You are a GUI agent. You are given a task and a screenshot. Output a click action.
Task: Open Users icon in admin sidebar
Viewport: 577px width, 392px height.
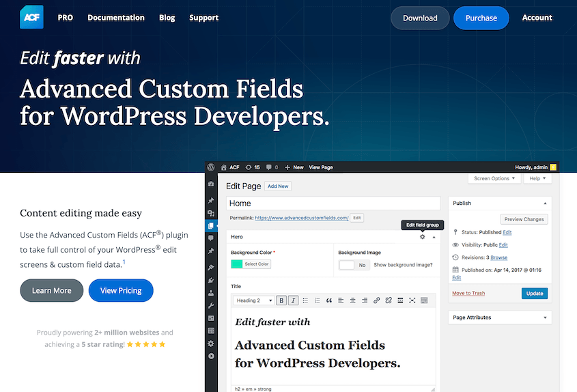click(x=211, y=293)
